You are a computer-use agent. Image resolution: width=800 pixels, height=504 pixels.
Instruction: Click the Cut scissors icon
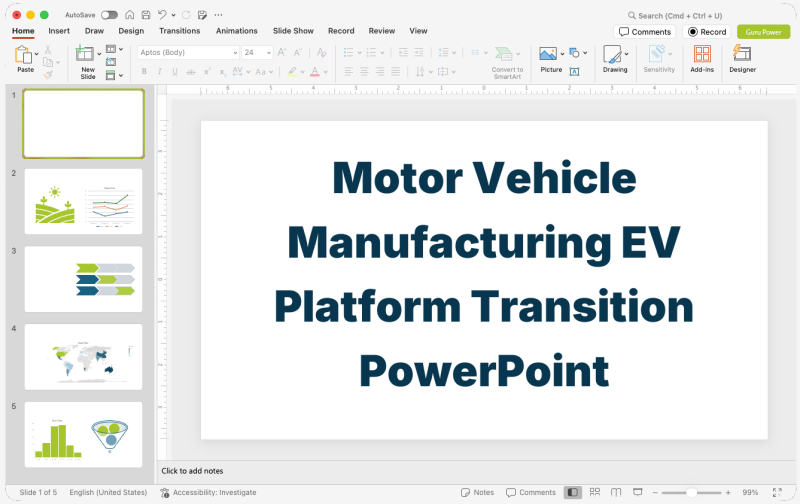coord(48,49)
